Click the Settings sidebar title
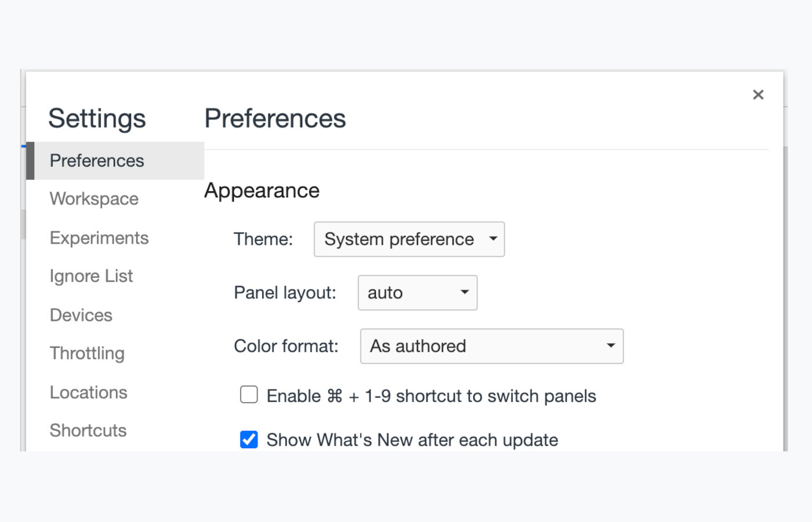 point(97,118)
